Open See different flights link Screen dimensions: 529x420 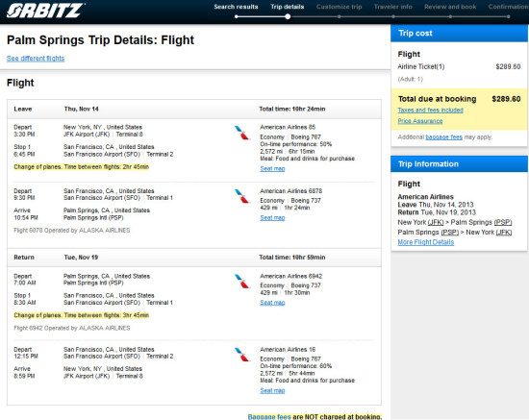click(x=36, y=59)
